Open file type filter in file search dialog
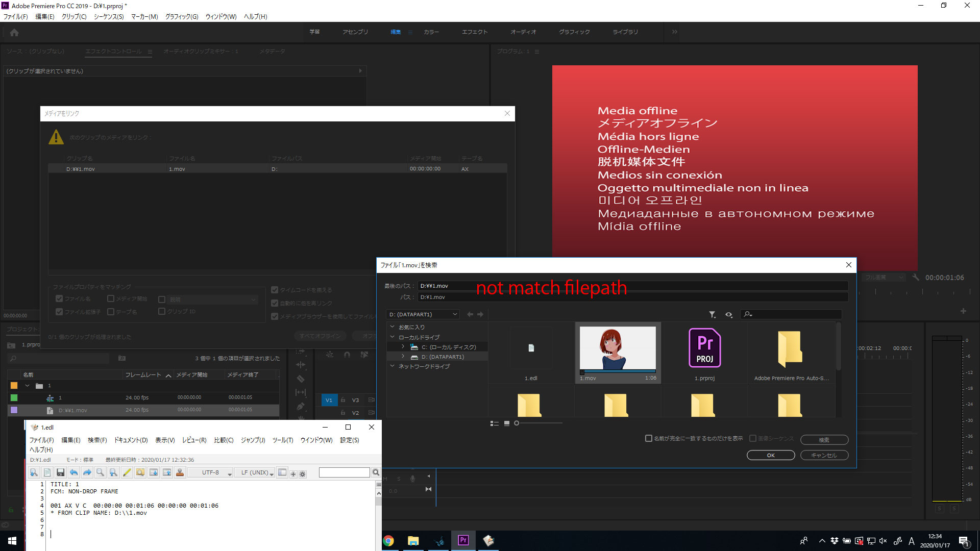 click(713, 315)
